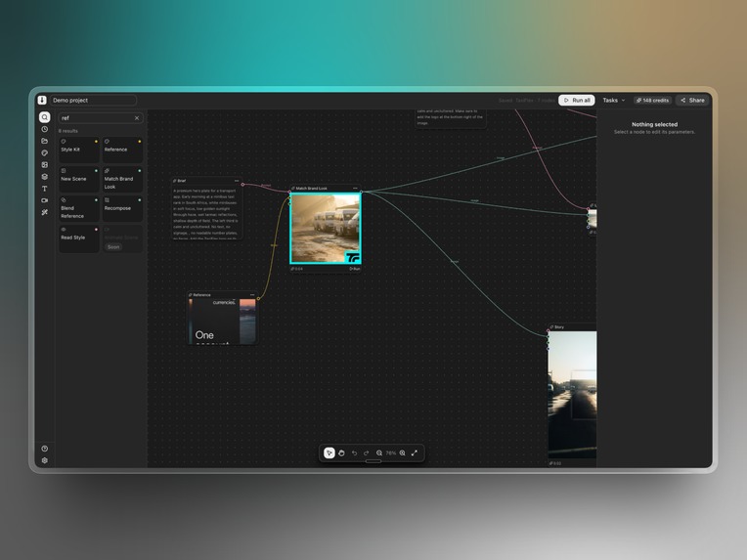The height and width of the screenshot is (560, 747).
Task: Add a Recompose node
Action: click(x=122, y=208)
